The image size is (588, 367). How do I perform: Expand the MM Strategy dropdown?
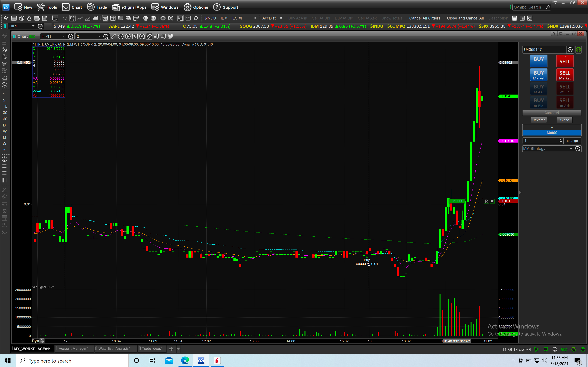(571, 149)
